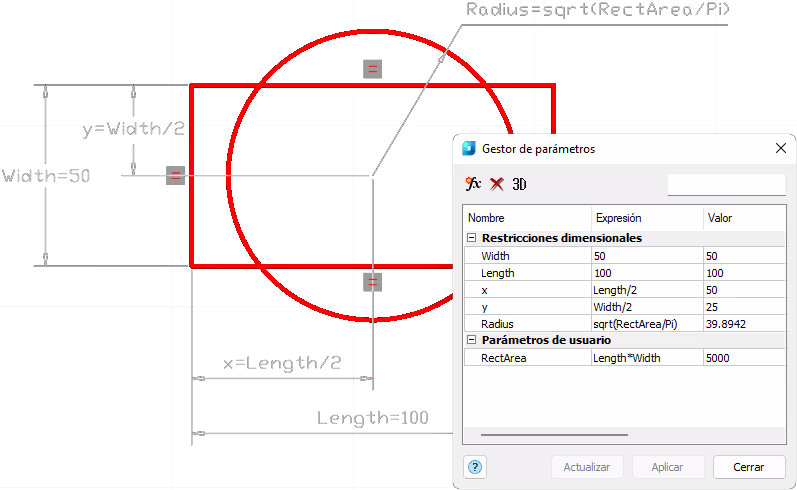The image size is (797, 490).
Task: Click the Parámetros de usuario group heading
Action: (546, 340)
